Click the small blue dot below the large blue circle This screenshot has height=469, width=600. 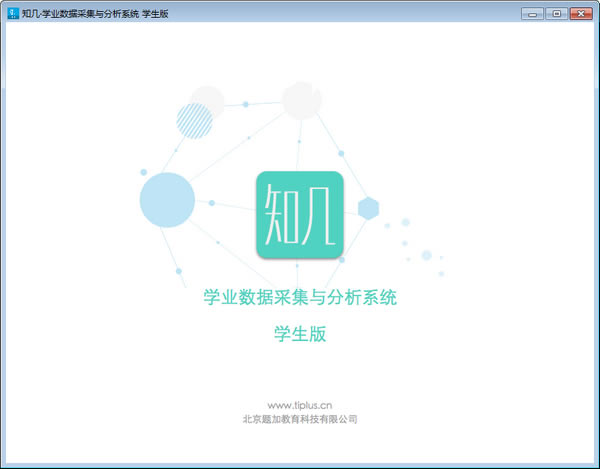point(179,271)
